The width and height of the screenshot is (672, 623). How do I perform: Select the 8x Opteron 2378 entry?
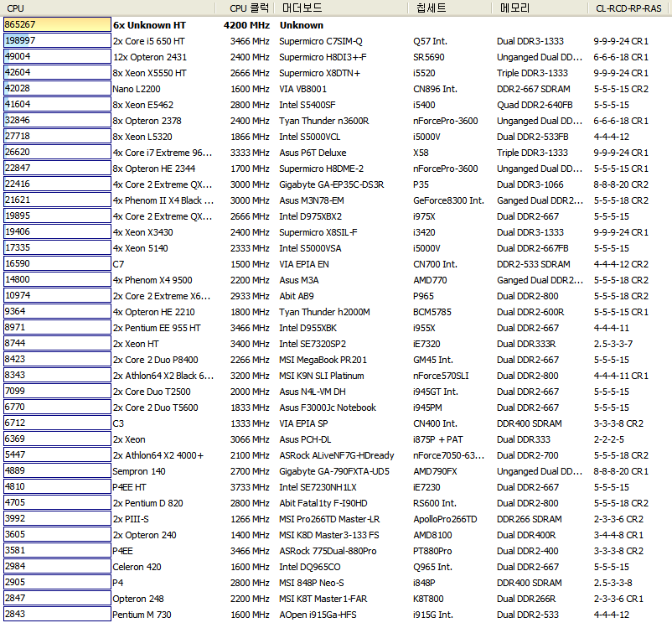(147, 121)
